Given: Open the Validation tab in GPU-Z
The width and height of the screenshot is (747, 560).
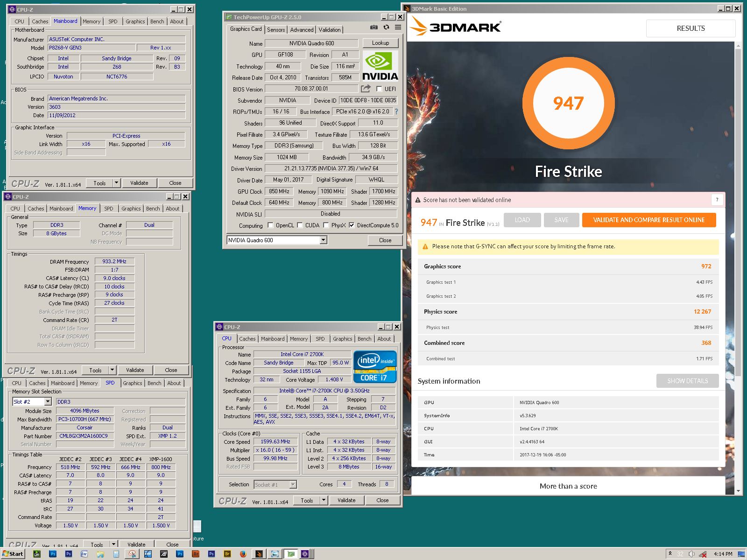Looking at the screenshot, I should point(330,29).
